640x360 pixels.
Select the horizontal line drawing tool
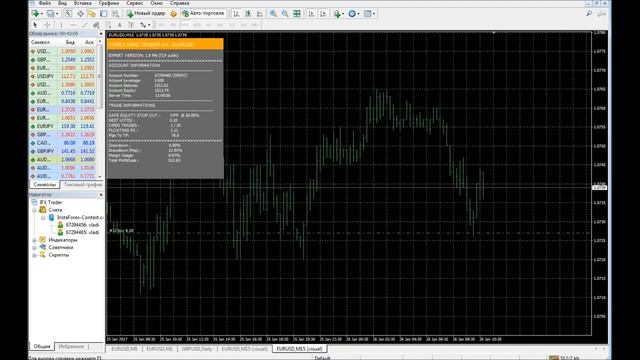pos(73,25)
